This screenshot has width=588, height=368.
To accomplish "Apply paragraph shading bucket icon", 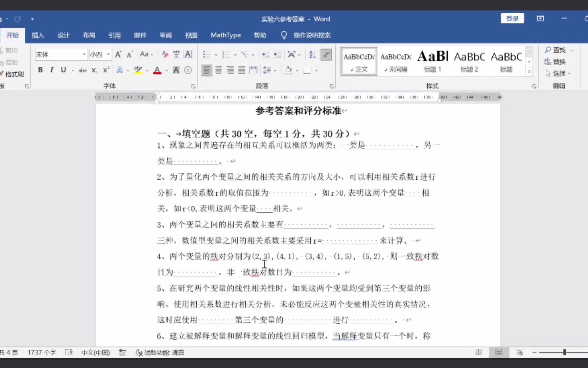I will [x=288, y=70].
